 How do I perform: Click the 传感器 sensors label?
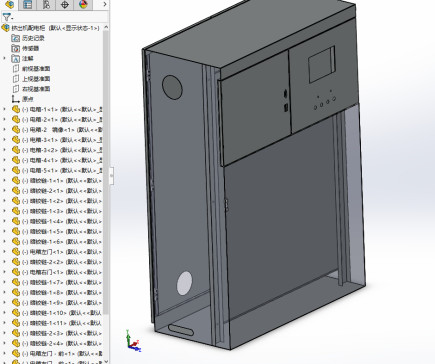pyautogui.click(x=31, y=48)
